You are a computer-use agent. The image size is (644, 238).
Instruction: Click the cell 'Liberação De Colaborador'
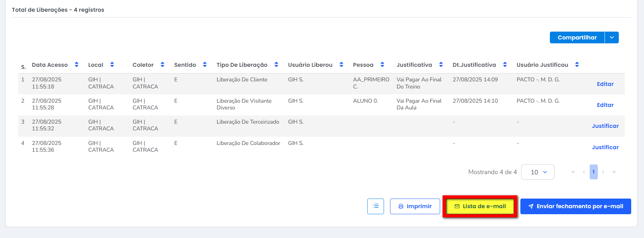[248, 143]
